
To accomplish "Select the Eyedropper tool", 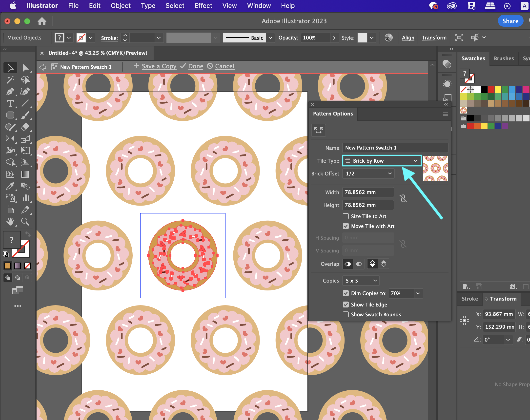I will point(10,186).
